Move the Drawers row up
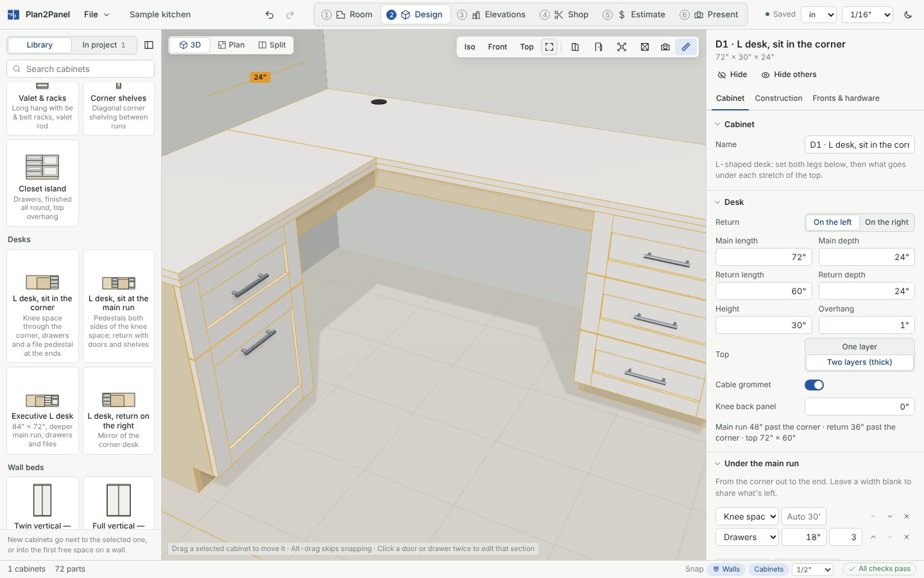The image size is (924, 578). click(x=873, y=537)
